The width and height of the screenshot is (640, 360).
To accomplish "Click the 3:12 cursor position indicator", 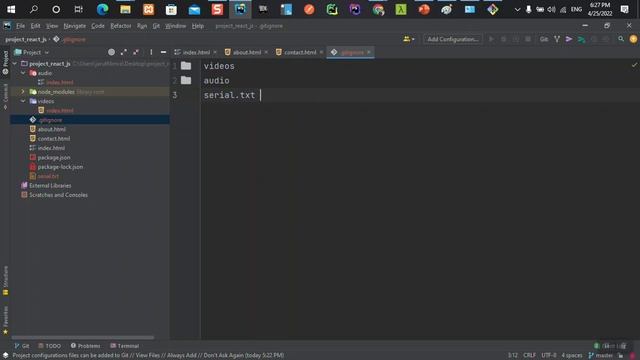I will point(513,356).
